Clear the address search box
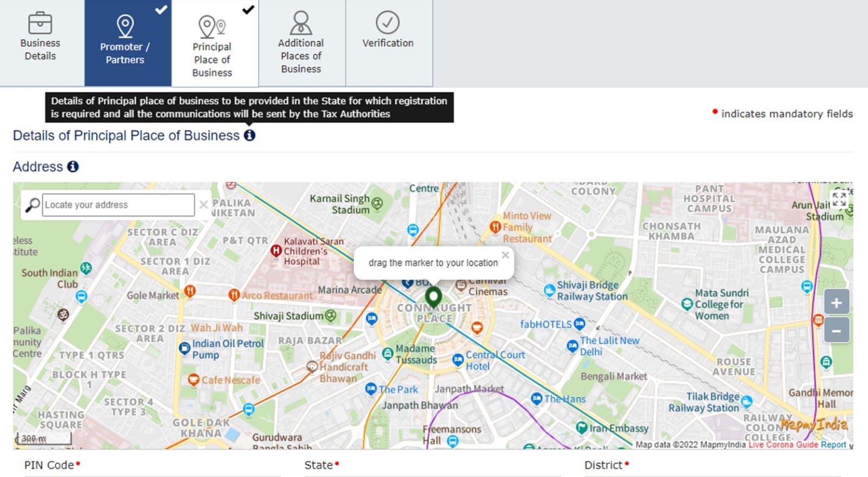Image resolution: width=868 pixels, height=477 pixels. tap(203, 205)
